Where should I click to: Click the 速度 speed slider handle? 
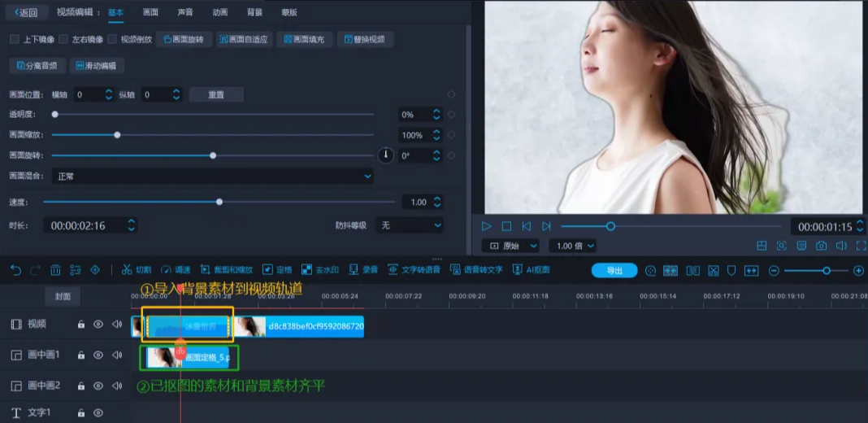pos(219,202)
